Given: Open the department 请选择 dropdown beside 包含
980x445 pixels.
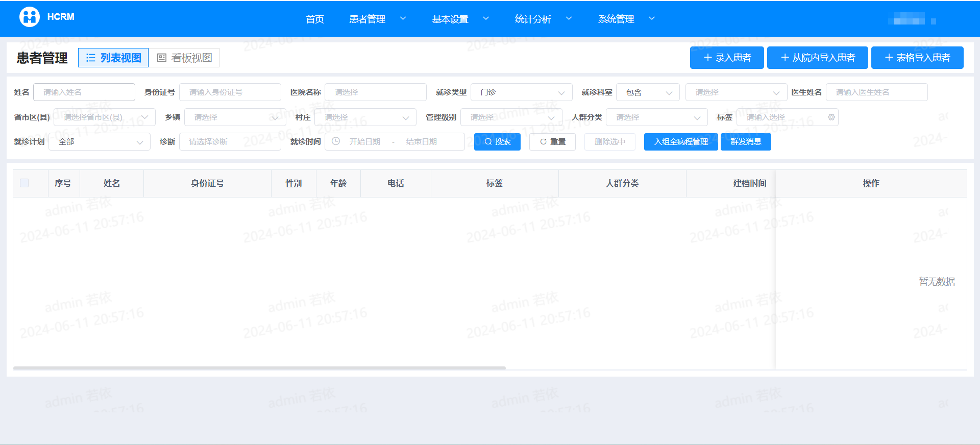Looking at the screenshot, I should (736, 92).
